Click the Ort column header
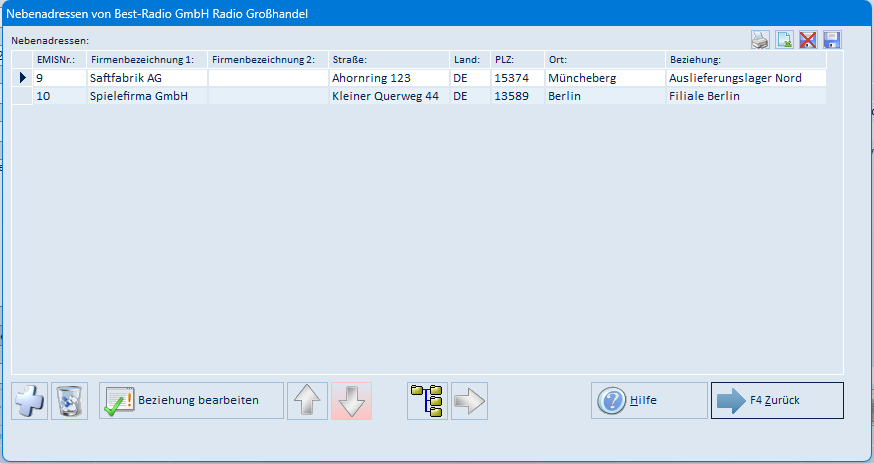 [604, 60]
